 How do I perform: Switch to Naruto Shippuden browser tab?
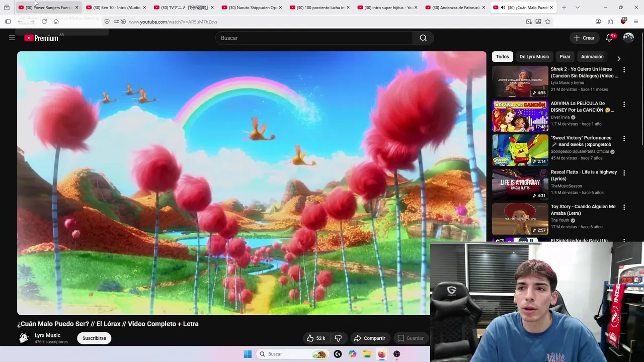[x=252, y=8]
